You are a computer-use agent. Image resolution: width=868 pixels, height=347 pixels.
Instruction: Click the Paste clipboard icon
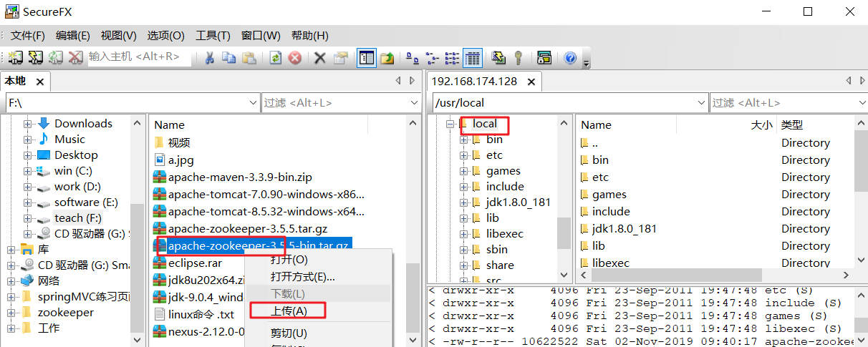pyautogui.click(x=249, y=58)
